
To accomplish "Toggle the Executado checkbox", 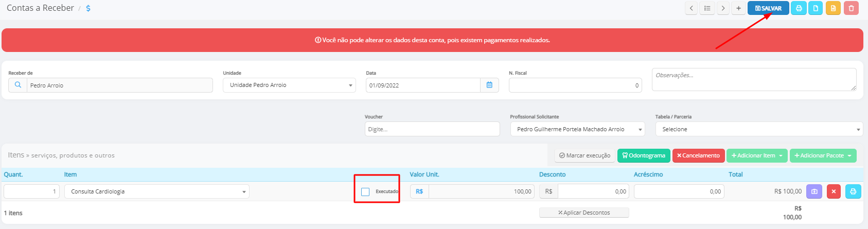I will point(365,192).
